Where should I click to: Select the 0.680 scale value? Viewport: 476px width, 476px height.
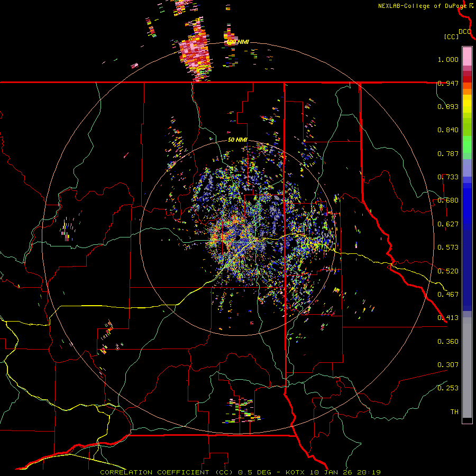point(448,200)
